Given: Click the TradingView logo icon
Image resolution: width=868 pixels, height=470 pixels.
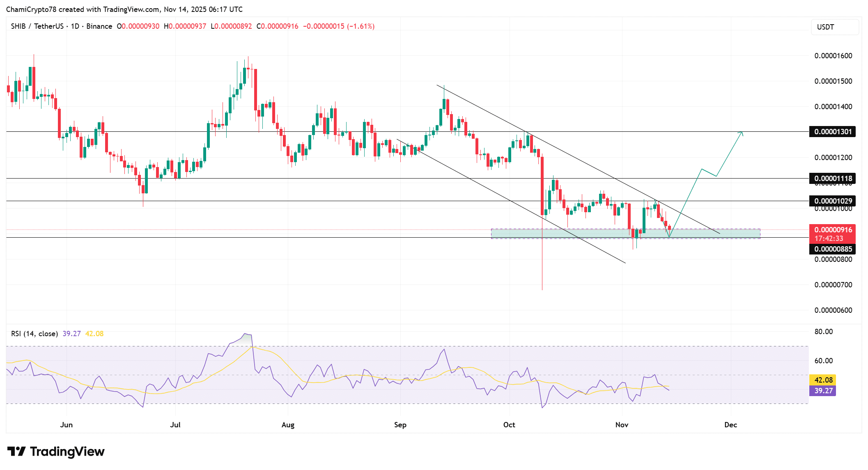Looking at the screenshot, I should click(16, 452).
